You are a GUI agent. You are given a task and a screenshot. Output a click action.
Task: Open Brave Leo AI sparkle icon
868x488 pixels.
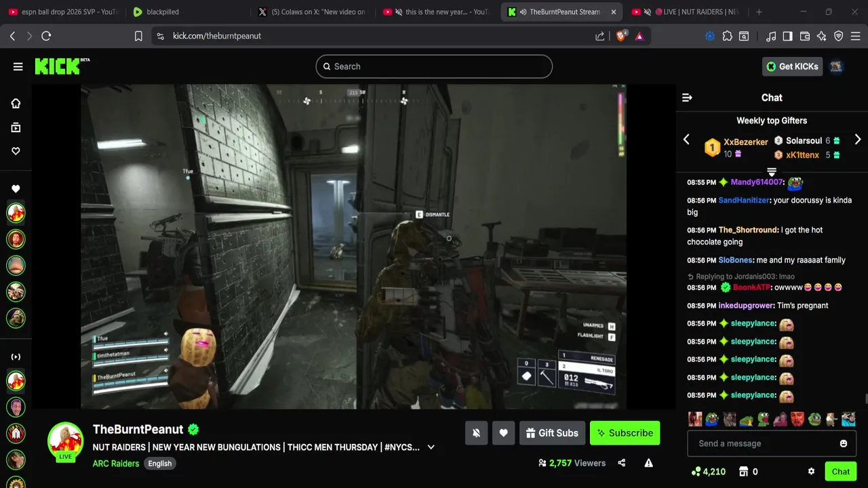tap(822, 36)
